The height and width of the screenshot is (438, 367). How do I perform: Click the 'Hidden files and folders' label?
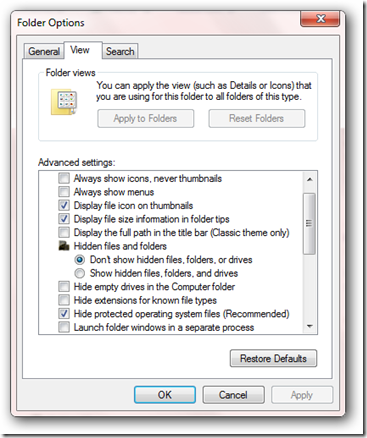[120, 246]
